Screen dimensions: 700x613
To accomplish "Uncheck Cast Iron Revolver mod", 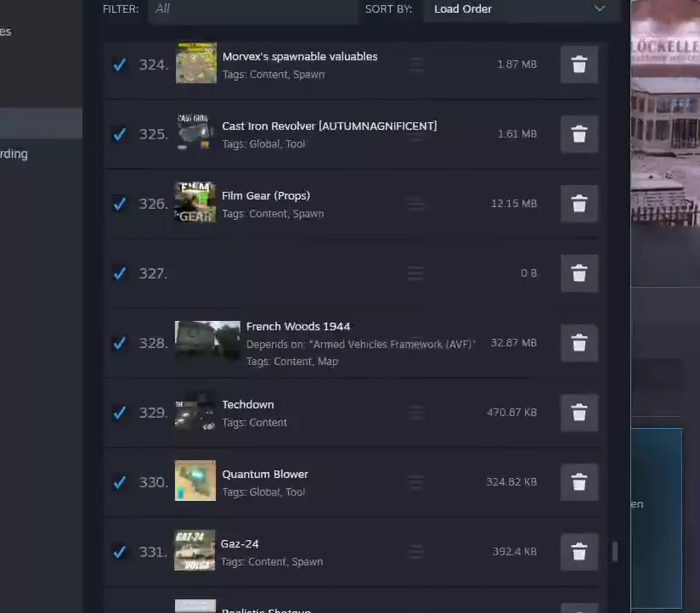I will [119, 134].
